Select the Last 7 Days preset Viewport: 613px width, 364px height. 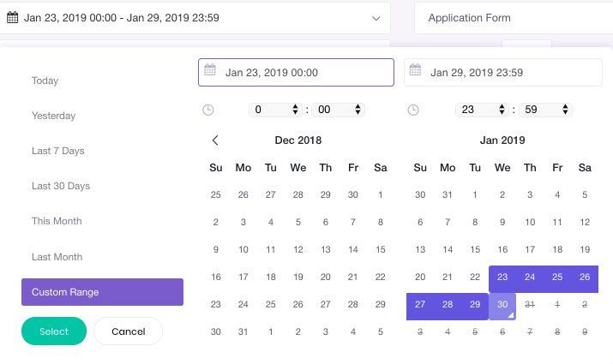(x=58, y=151)
